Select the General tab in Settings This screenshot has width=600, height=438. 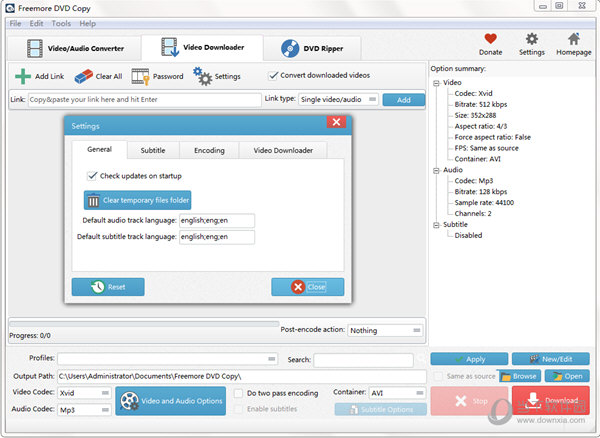(99, 149)
